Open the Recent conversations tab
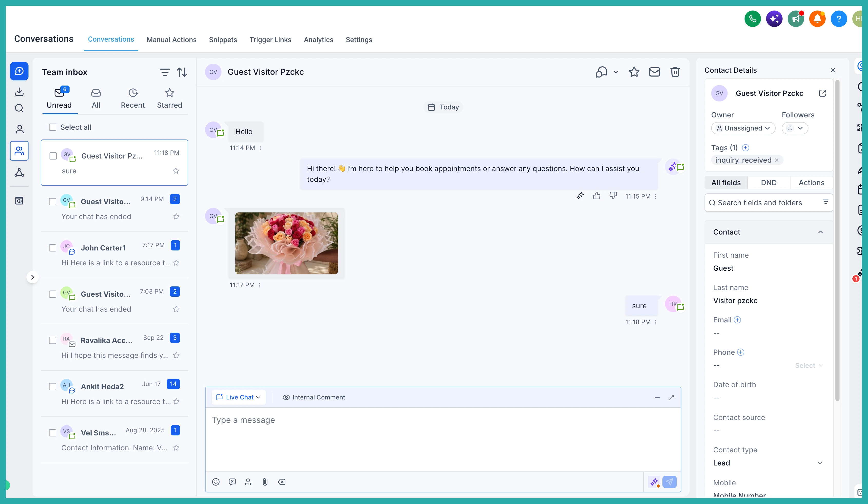 [x=133, y=99]
